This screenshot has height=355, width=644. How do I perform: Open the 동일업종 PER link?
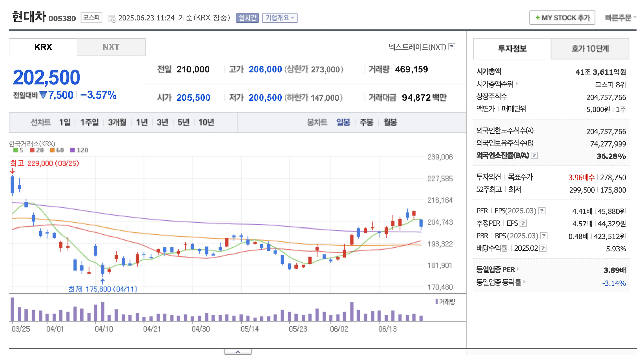(496, 270)
